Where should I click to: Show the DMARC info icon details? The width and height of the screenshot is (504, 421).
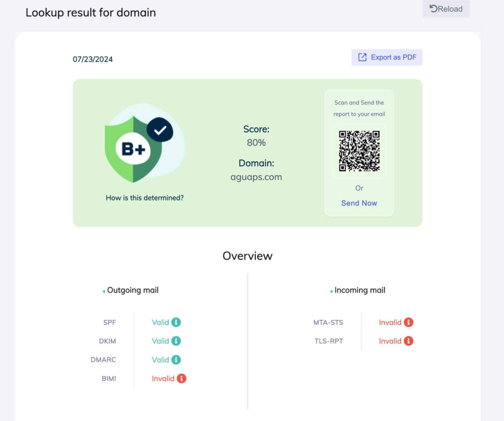click(x=176, y=360)
